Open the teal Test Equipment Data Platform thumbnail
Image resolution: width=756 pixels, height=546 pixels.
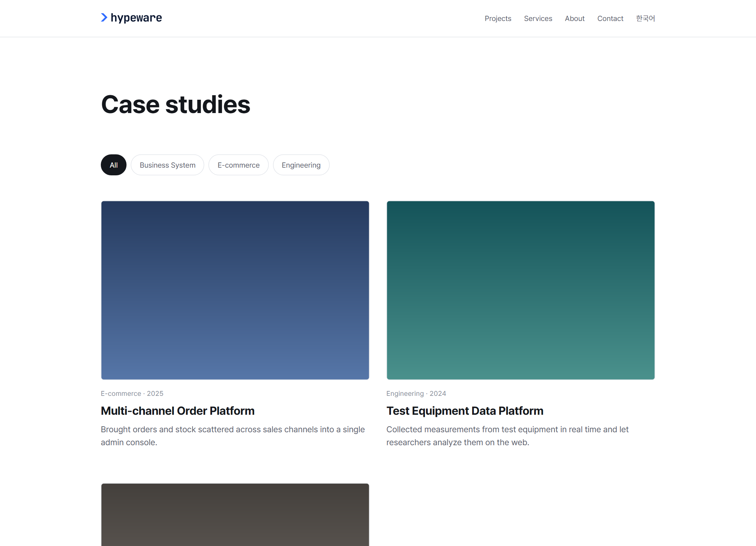(520, 290)
